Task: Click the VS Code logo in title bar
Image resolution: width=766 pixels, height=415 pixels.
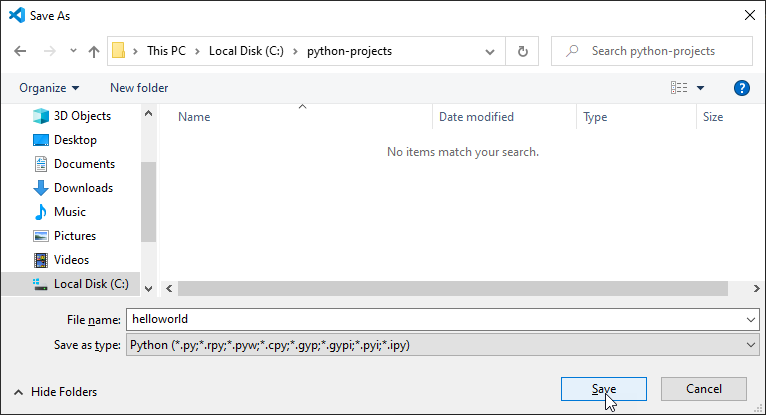Action: click(x=17, y=15)
